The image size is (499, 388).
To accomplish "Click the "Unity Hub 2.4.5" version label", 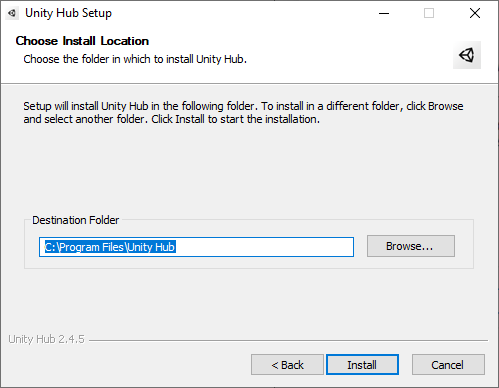I will coord(46,339).
